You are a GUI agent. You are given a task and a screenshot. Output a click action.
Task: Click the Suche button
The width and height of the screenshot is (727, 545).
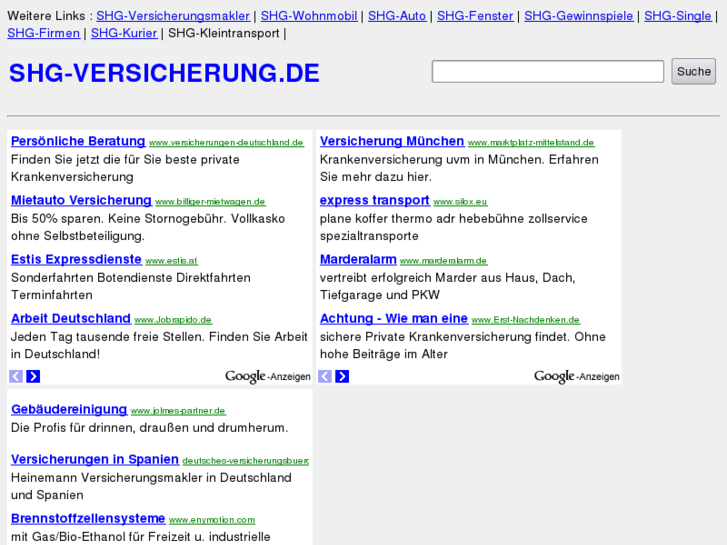coord(694,71)
